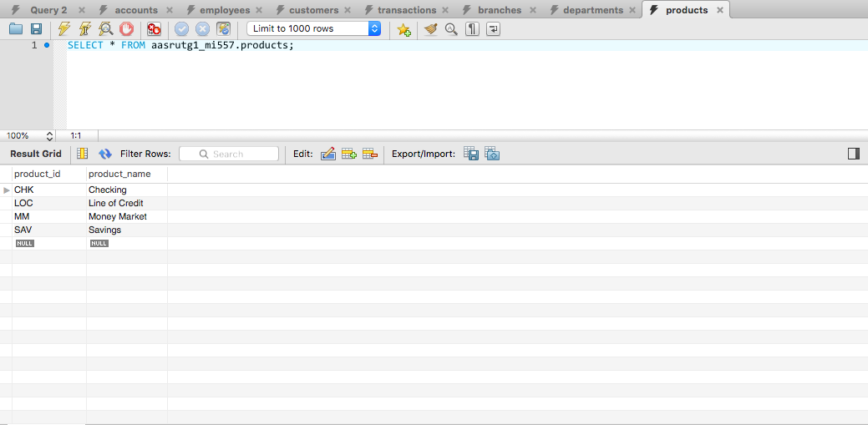Select the MM cell

(49, 216)
